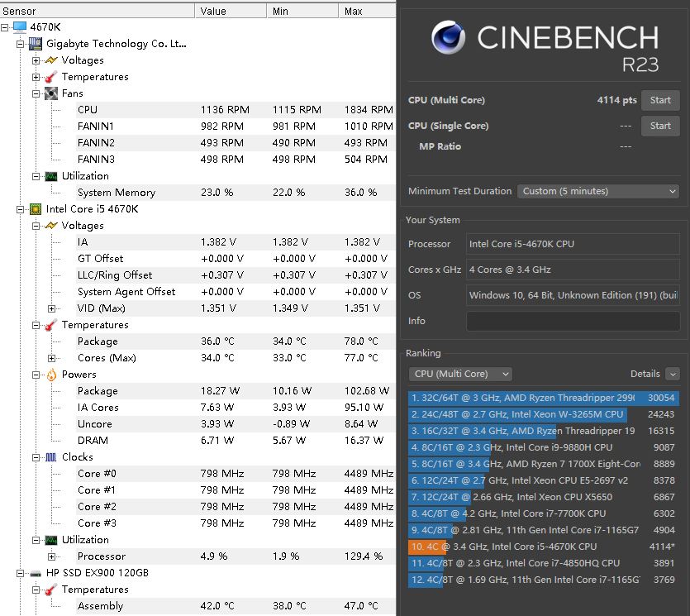Image resolution: width=690 pixels, height=616 pixels.
Task: Click the motherboard Utilization chart icon
Action: point(51,176)
